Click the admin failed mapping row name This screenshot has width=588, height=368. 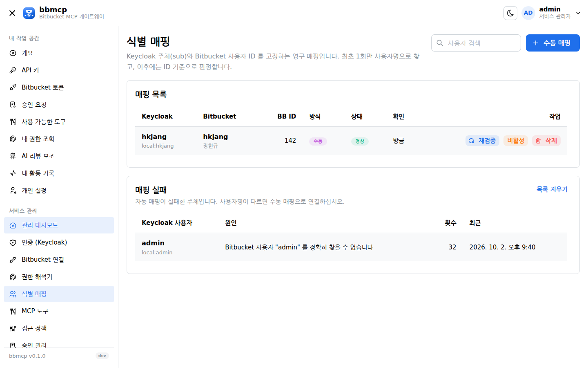[x=153, y=243]
